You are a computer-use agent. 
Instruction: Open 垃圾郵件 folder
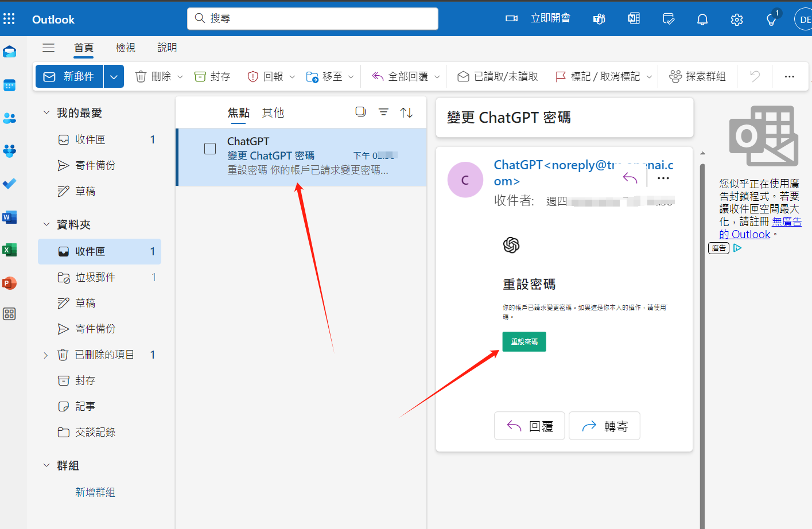tap(100, 277)
